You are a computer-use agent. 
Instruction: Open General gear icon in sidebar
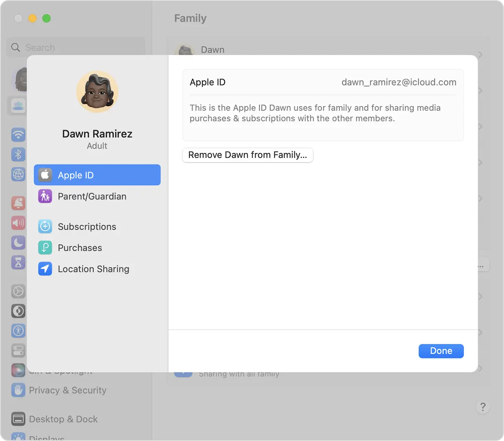(x=18, y=291)
